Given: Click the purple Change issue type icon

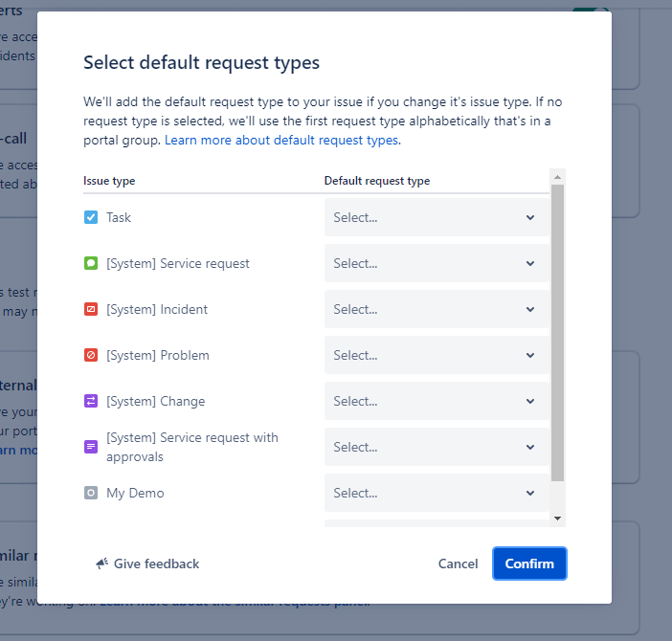Looking at the screenshot, I should pyautogui.click(x=91, y=401).
